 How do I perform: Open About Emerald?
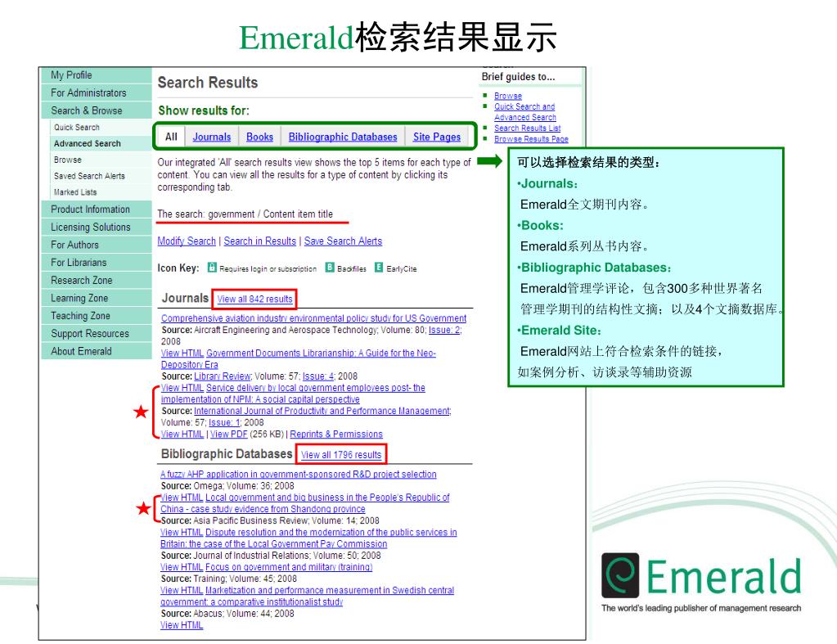[97, 351]
